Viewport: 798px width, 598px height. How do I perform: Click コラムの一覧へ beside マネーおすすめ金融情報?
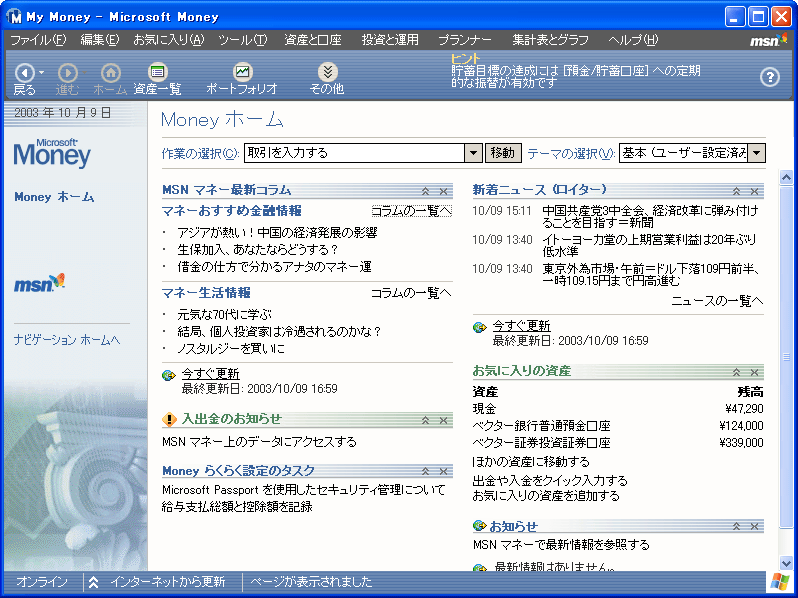411,211
